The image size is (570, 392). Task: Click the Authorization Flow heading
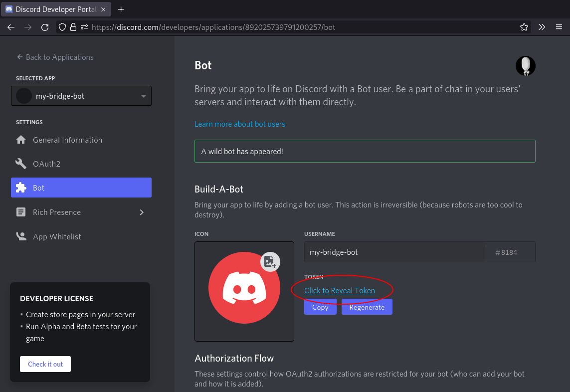(x=234, y=358)
